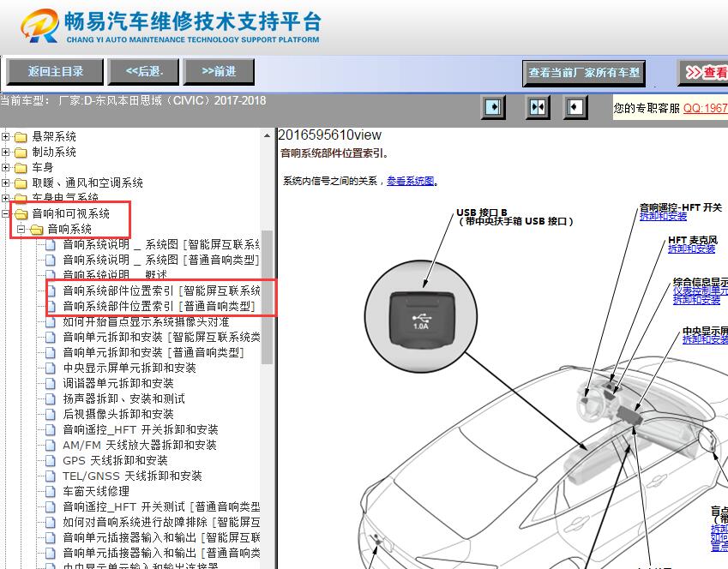Click the right panel collapse layout icon
This screenshot has height=569, width=728.
click(575, 107)
